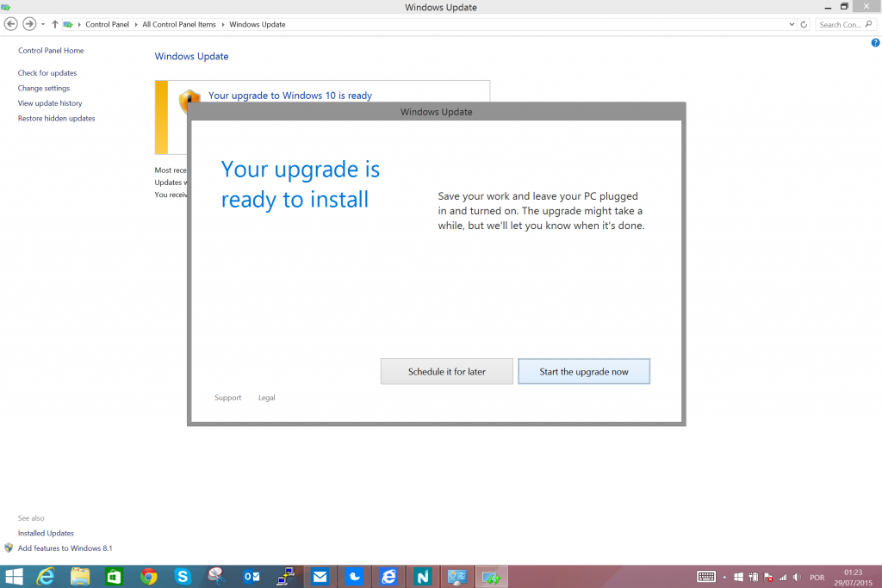Click the forward navigation arrow
The image size is (882, 588).
(x=29, y=24)
